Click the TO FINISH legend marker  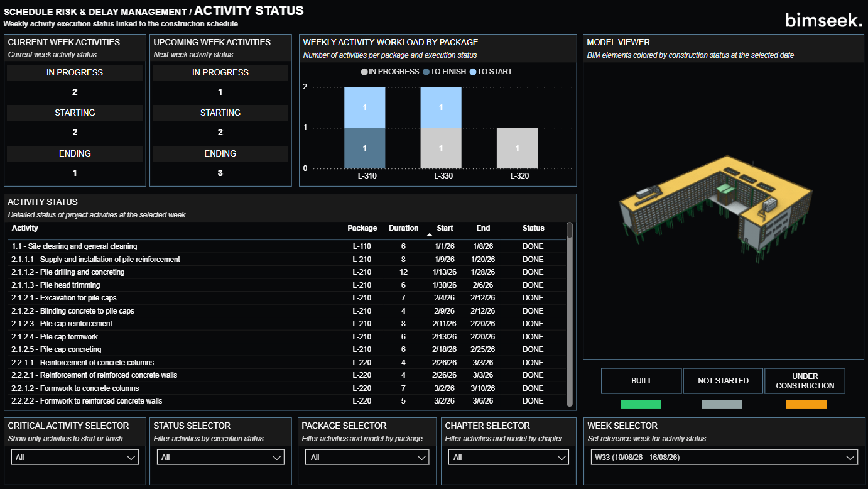(426, 72)
